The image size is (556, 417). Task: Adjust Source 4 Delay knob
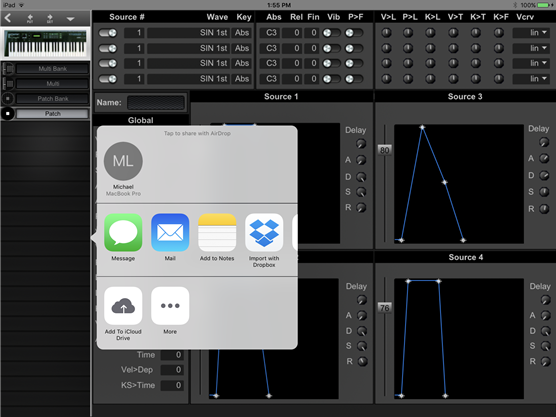[x=545, y=300]
